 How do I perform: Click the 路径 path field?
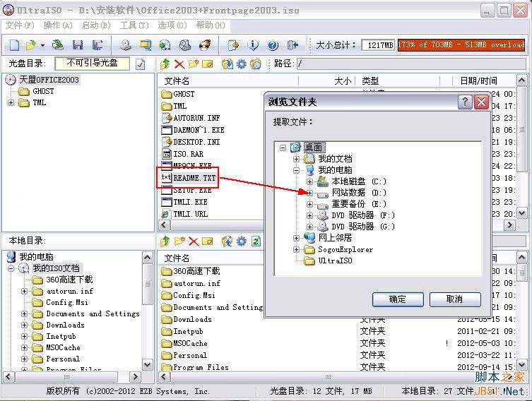pos(411,64)
